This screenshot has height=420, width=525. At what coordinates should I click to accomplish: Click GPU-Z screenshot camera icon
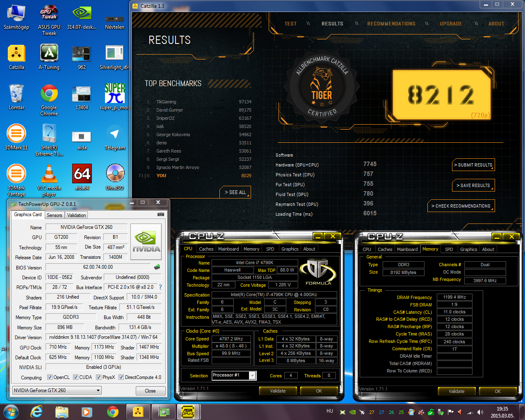click(161, 214)
